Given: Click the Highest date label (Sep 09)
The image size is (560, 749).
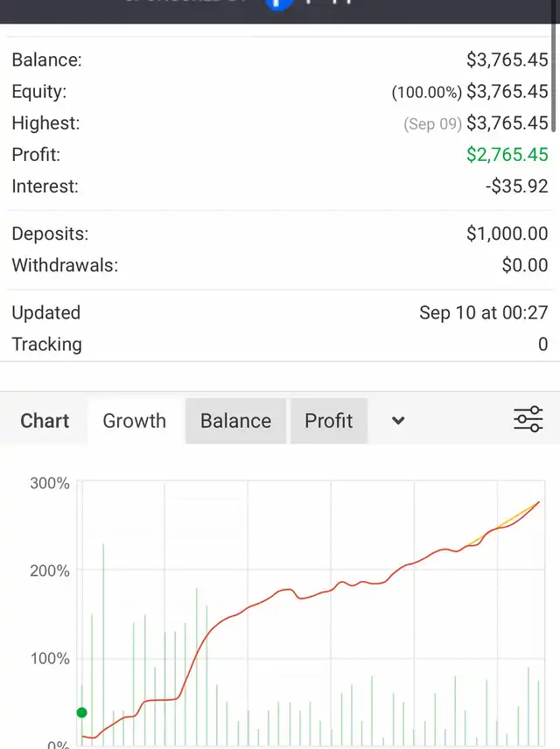Looking at the screenshot, I should click(432, 124).
